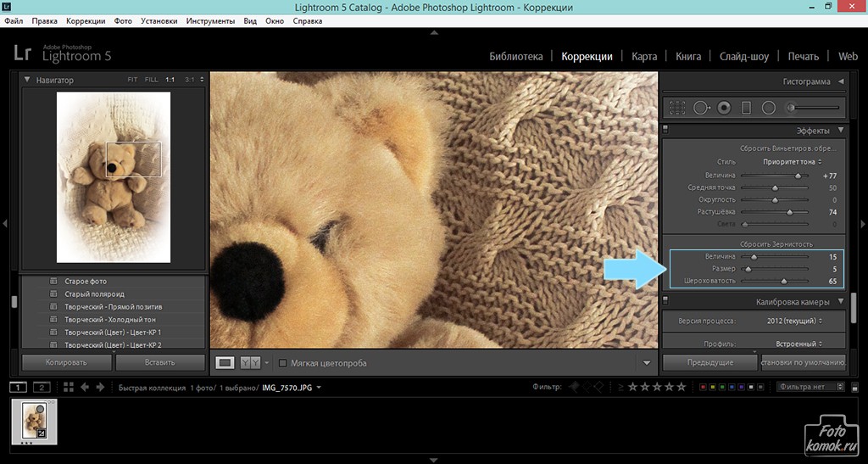Toggle the blue color label filter
This screenshot has width=868, height=464.
point(732,387)
